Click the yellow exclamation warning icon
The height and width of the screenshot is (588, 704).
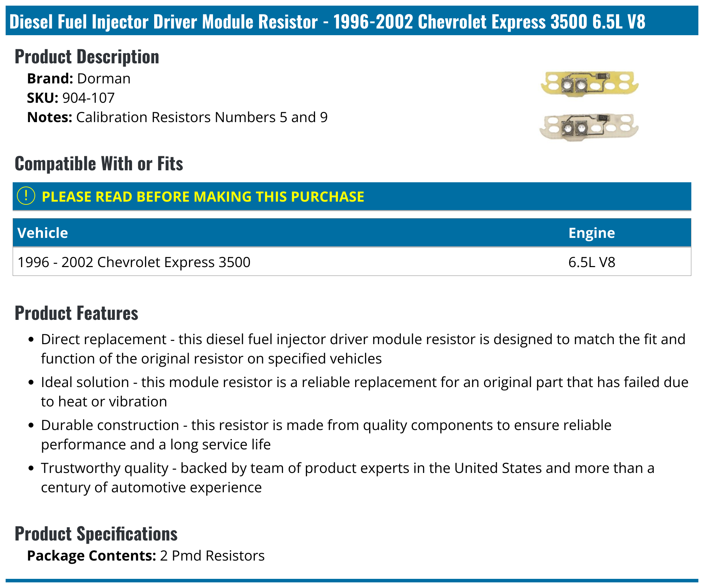click(x=26, y=196)
